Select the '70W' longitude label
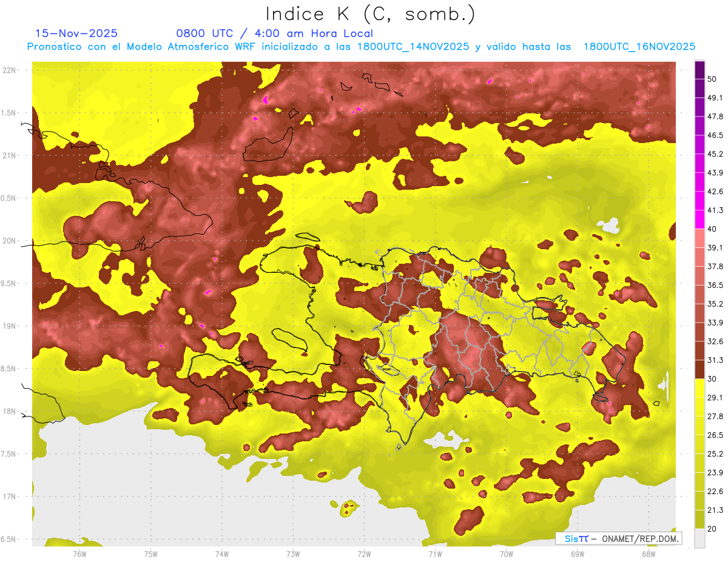 [507, 554]
